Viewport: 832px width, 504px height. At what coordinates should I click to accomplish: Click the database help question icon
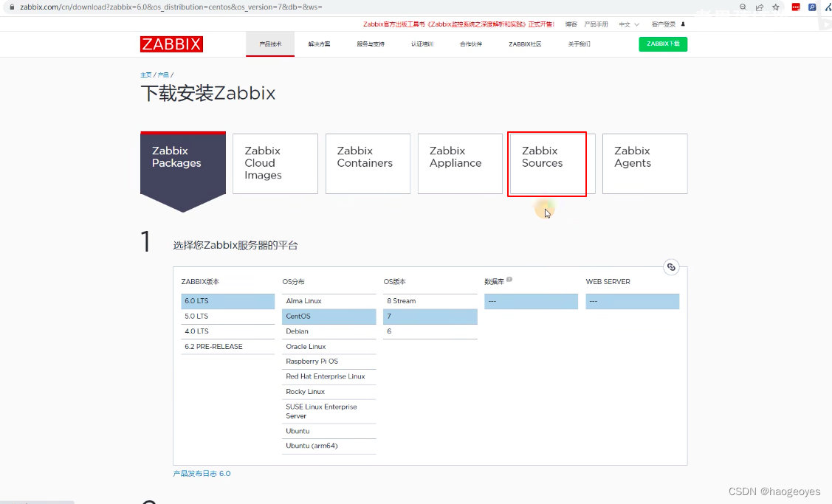click(x=509, y=280)
